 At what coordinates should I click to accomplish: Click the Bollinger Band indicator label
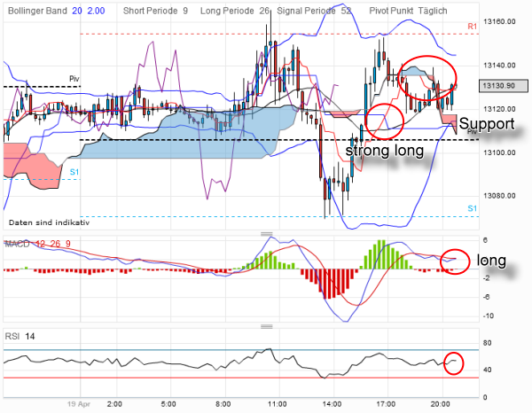coord(37,11)
